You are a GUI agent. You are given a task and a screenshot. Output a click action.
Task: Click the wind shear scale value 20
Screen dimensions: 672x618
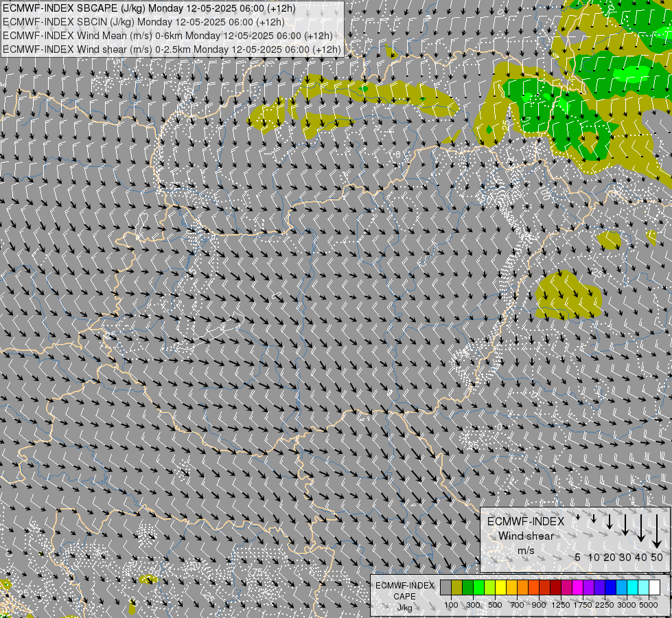610,557
